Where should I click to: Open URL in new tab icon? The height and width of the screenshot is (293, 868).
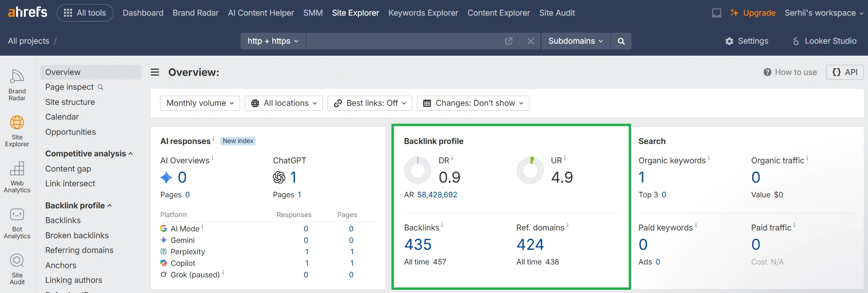coord(508,41)
